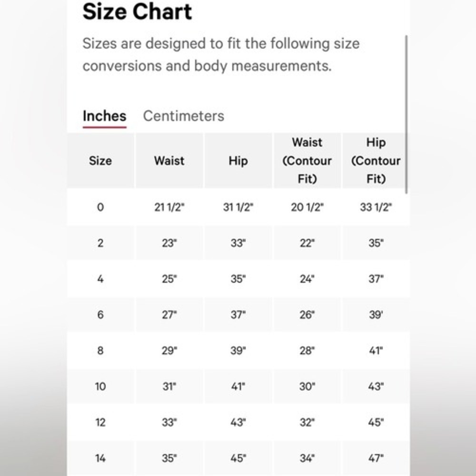Click the 33 1/2" contour hip value
The image size is (476, 476).
click(376, 208)
